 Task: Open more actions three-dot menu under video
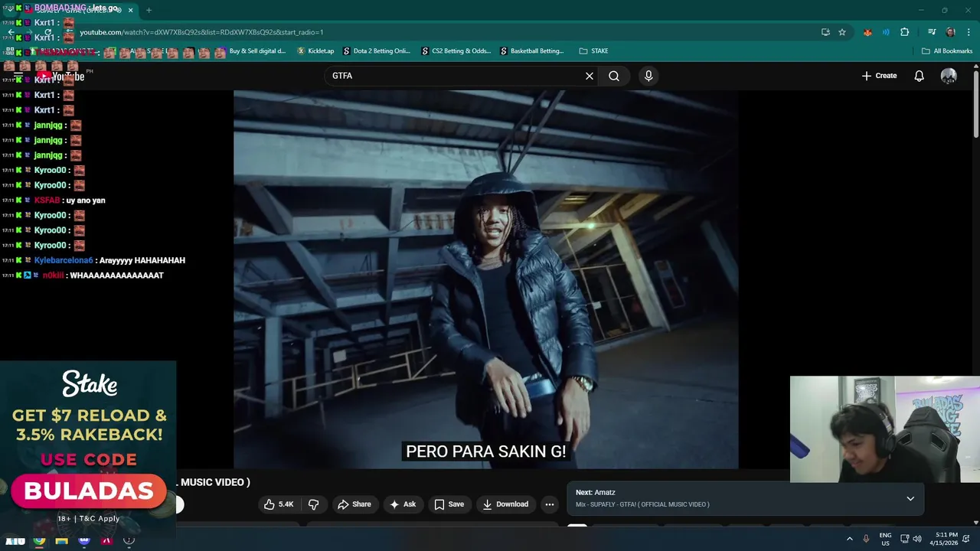[x=549, y=504]
